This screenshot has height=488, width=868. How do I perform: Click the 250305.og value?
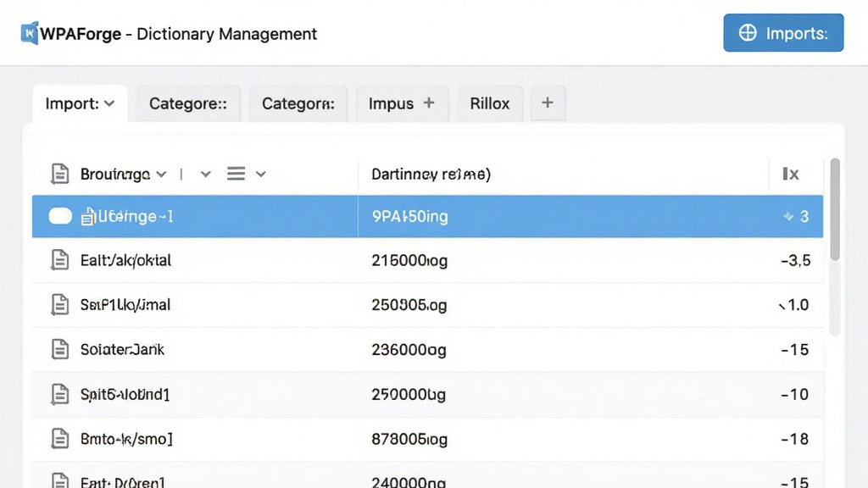pyautogui.click(x=409, y=305)
